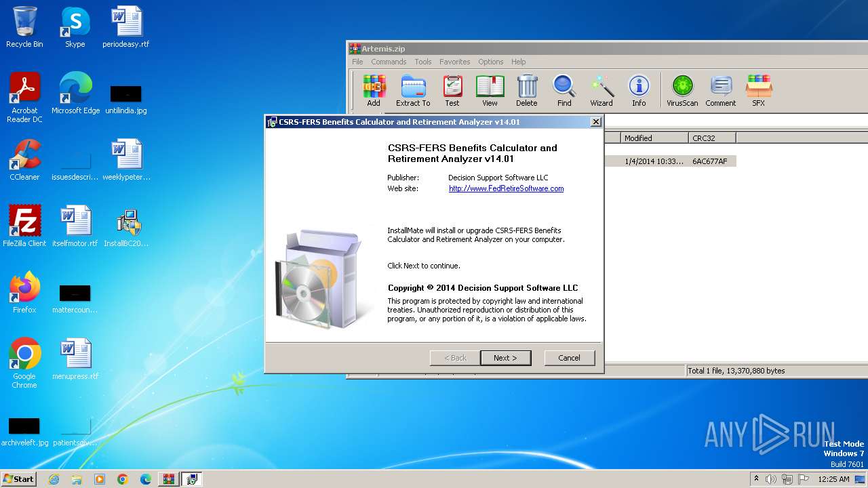Launch Acrobat Reader DC shortcut
Screen dimensions: 868x488
[24, 98]
